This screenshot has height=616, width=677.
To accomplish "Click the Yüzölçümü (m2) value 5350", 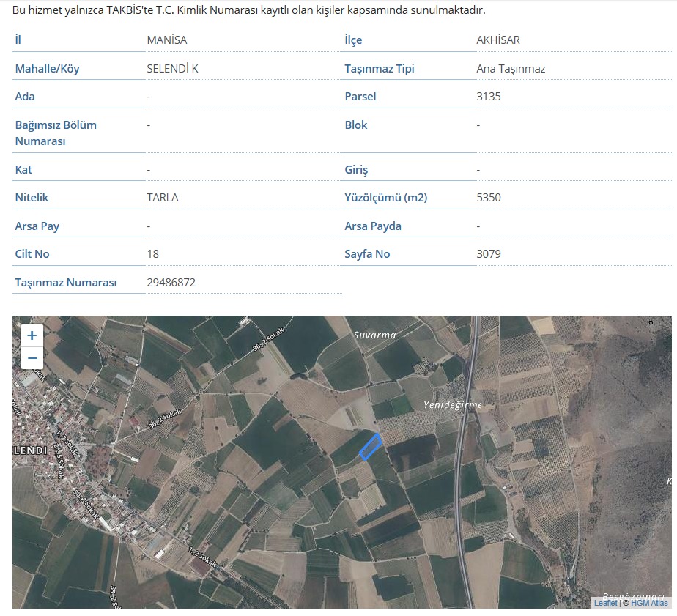I will (x=488, y=198).
